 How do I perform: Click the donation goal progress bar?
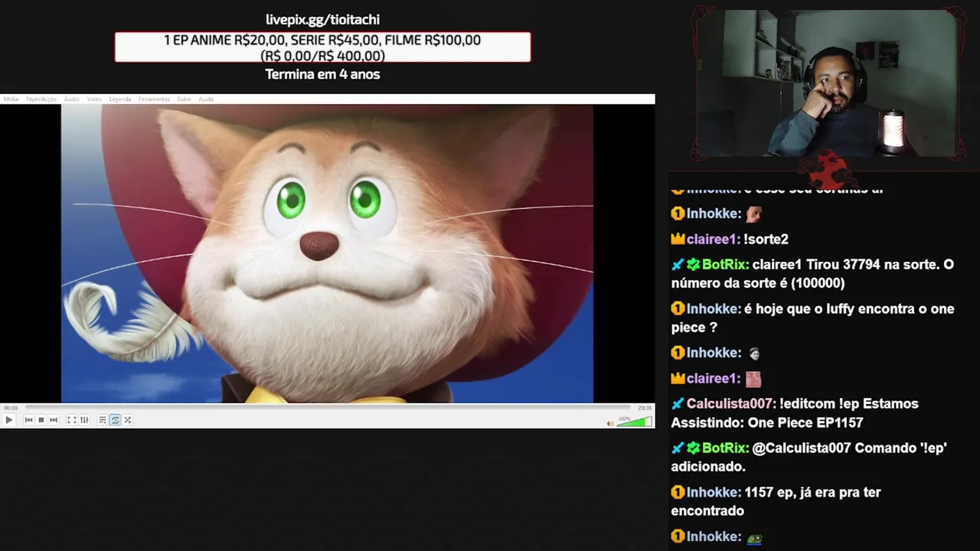coord(322,47)
